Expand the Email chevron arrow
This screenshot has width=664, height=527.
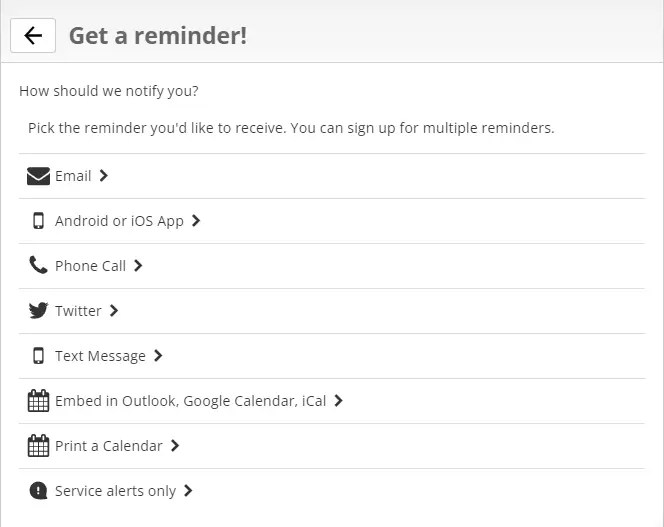click(x=104, y=176)
